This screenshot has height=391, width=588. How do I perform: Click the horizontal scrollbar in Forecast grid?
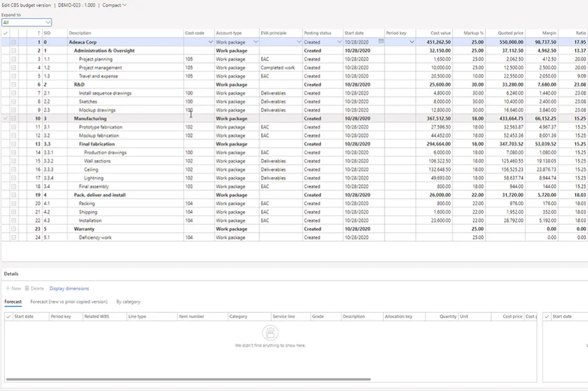[188, 379]
